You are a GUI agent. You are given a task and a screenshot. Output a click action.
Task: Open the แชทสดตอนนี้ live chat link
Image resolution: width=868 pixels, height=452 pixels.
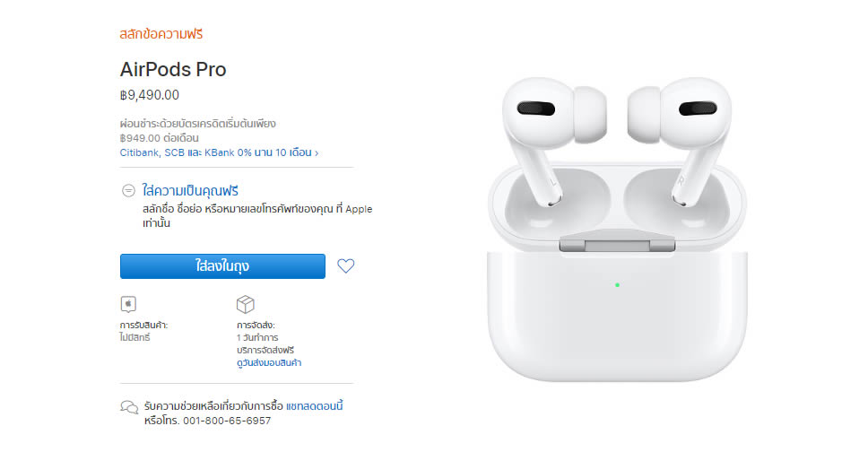[315, 406]
